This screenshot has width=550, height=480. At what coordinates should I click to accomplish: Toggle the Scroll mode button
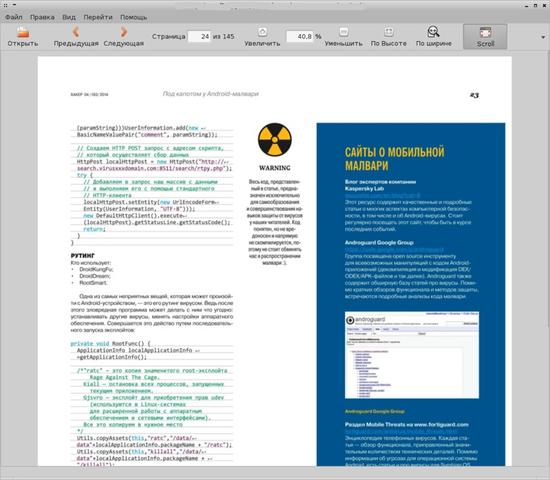point(485,36)
